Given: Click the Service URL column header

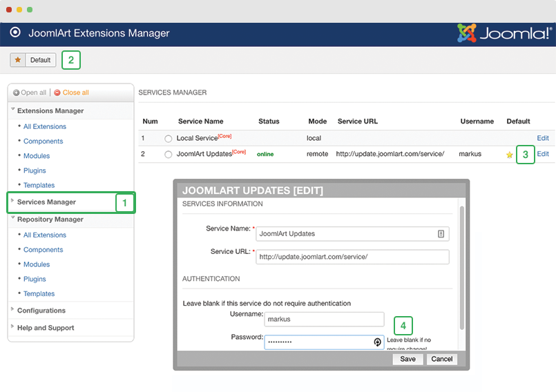Looking at the screenshot, I should pyautogui.click(x=358, y=121).
